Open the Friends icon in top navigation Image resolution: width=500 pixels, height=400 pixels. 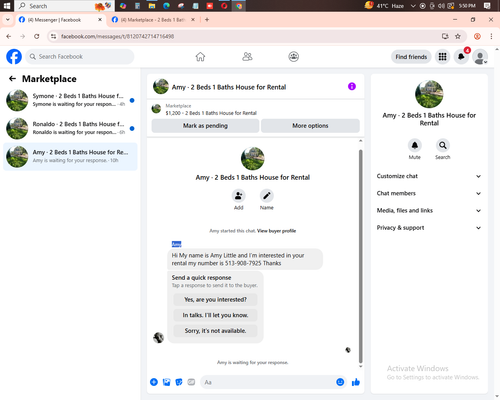point(247,57)
